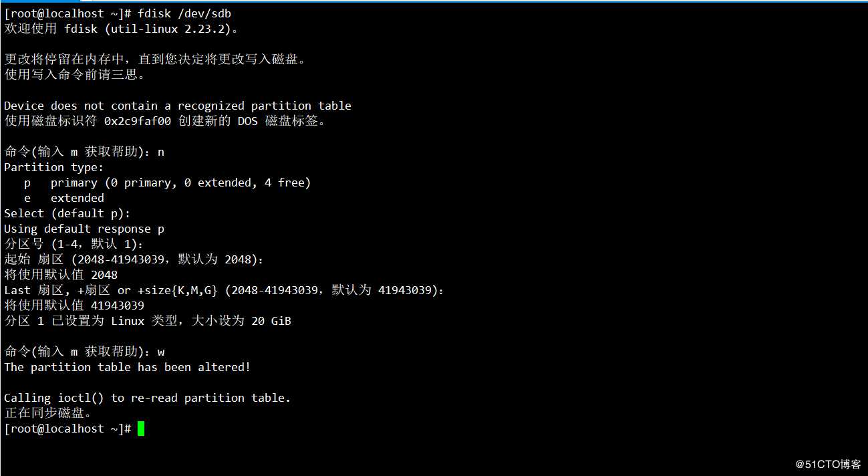Click the "Using default response p" line
This screenshot has width=868, height=476.
[84, 229]
